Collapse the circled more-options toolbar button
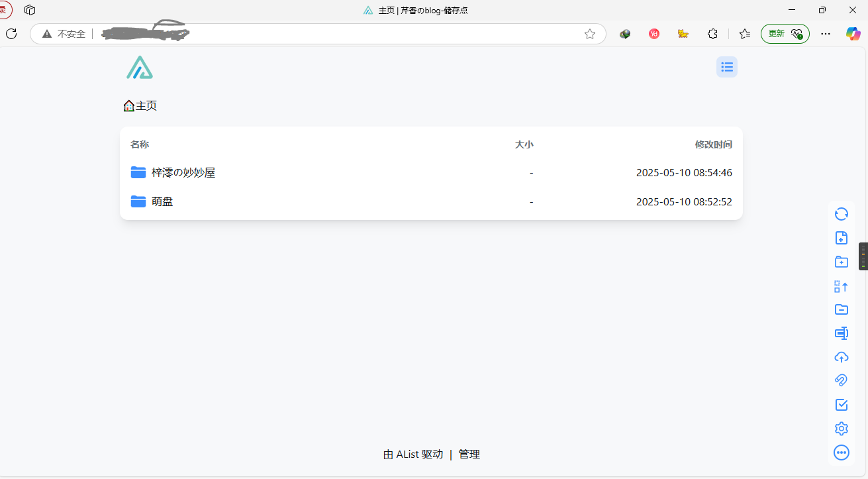 [x=841, y=452]
